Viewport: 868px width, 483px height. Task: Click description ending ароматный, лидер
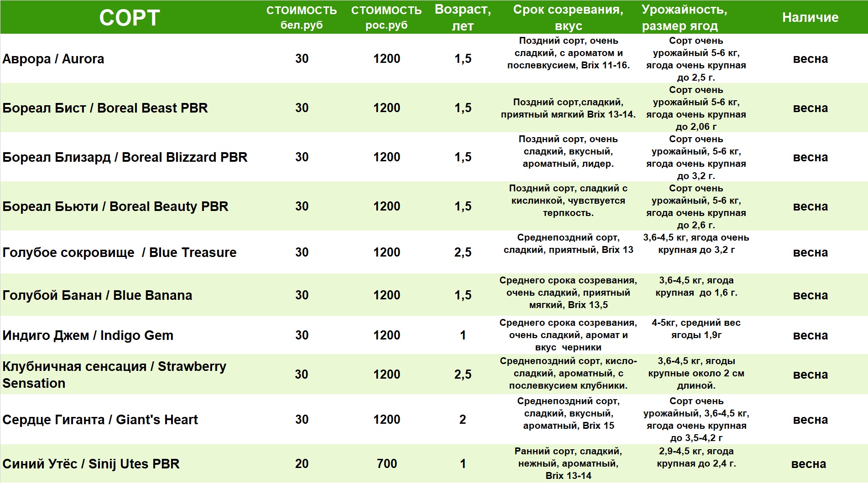[568, 151]
